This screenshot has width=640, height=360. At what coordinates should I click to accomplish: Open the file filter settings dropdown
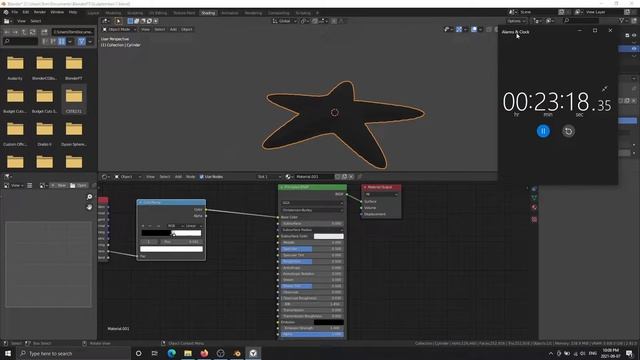pyautogui.click(x=90, y=41)
